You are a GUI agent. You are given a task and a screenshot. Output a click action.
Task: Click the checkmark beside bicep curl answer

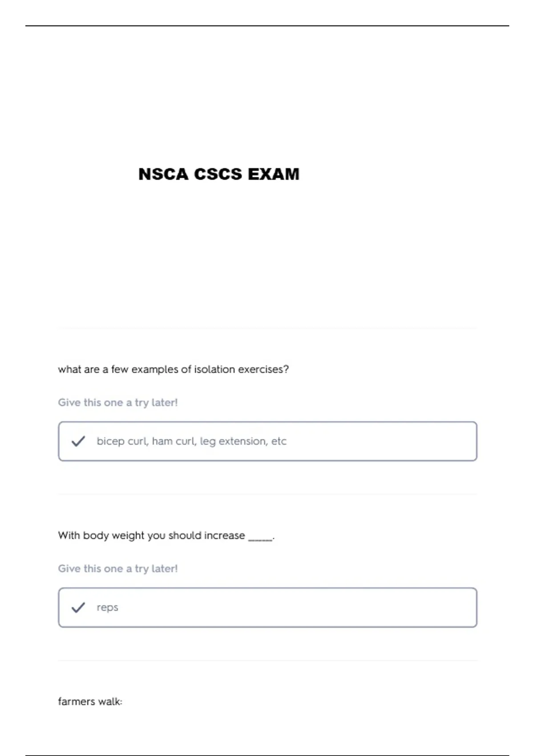[x=78, y=441]
